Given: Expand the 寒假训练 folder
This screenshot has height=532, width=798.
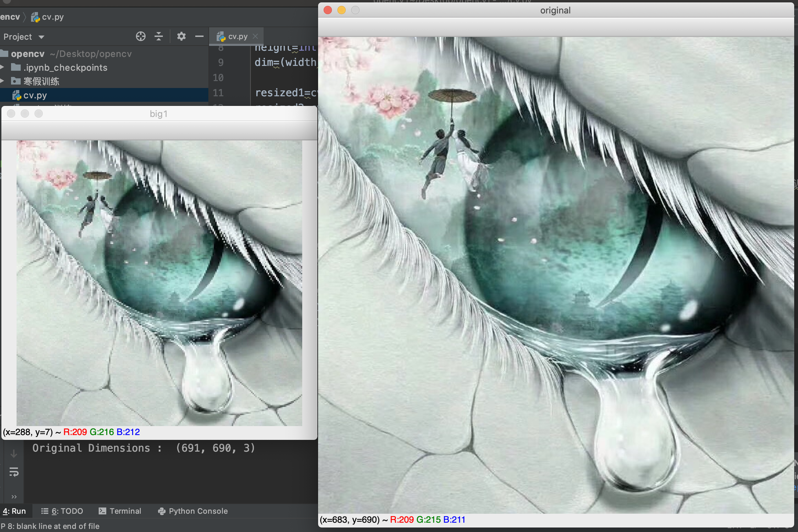Looking at the screenshot, I should (x=3, y=81).
